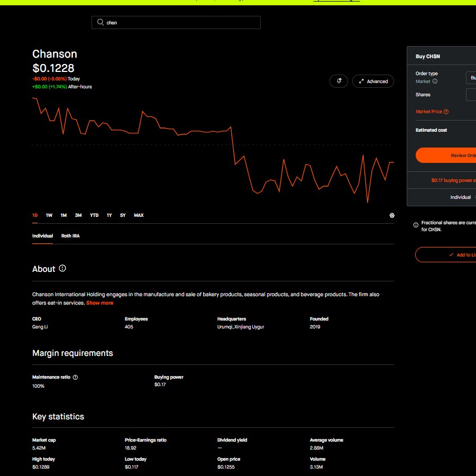Click the fractional shares info icon
476x476 pixels.
pyautogui.click(x=416, y=225)
